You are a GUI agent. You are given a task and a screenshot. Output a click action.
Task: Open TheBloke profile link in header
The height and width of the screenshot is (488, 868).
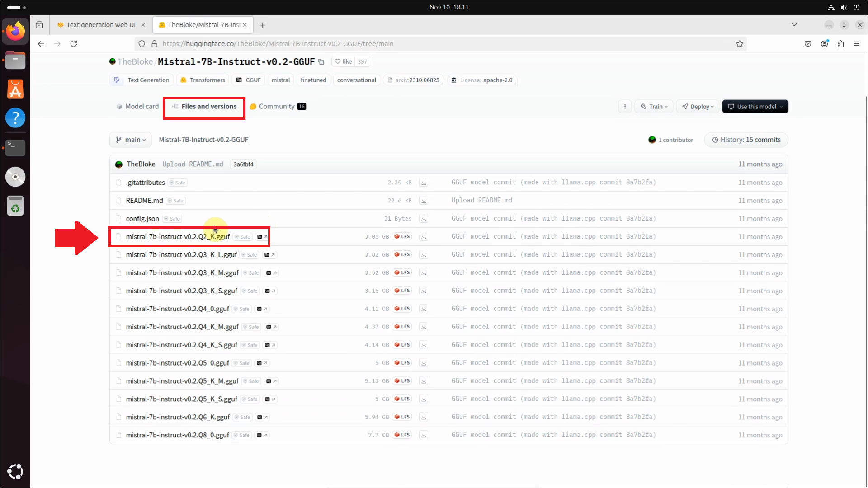[135, 62]
